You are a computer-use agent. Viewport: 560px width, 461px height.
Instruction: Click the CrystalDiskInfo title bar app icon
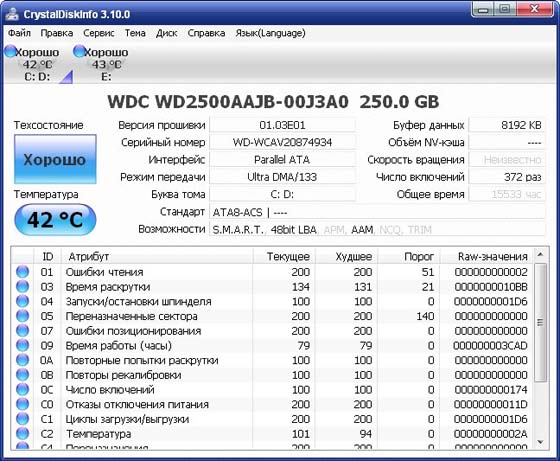pyautogui.click(x=12, y=14)
